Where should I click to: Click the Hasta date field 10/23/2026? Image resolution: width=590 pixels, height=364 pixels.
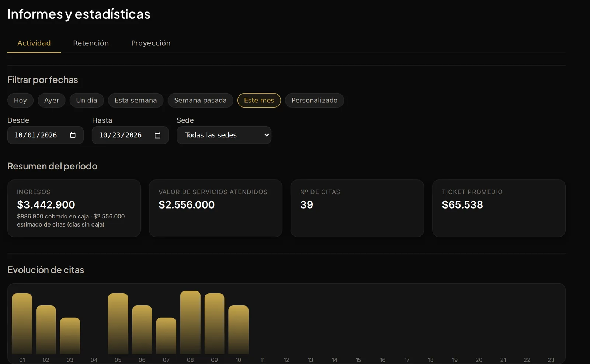click(130, 135)
